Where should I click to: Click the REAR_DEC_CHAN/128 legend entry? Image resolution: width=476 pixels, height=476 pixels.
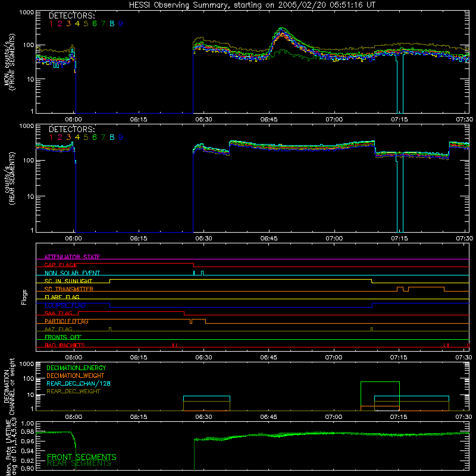tap(79, 383)
